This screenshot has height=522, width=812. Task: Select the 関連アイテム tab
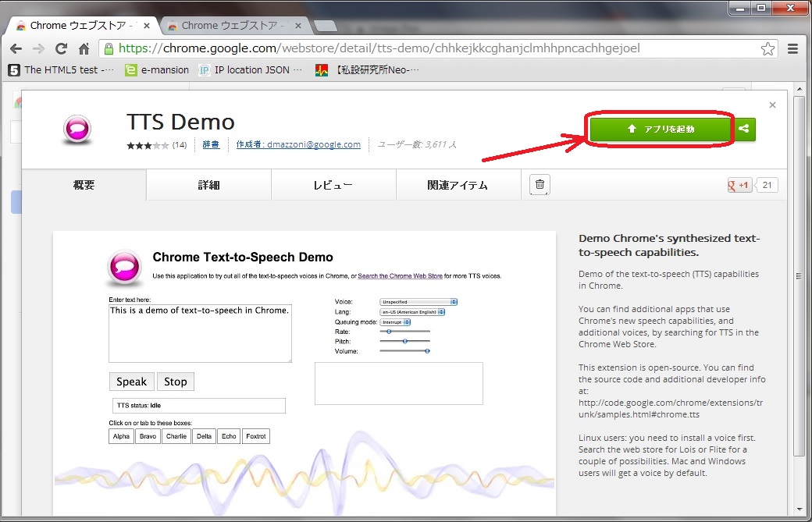(x=458, y=185)
